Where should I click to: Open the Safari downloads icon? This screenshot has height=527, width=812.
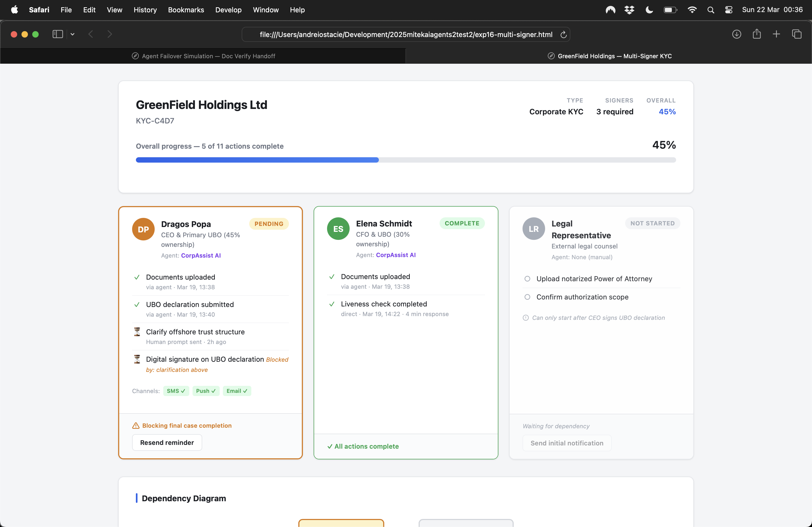pyautogui.click(x=736, y=34)
